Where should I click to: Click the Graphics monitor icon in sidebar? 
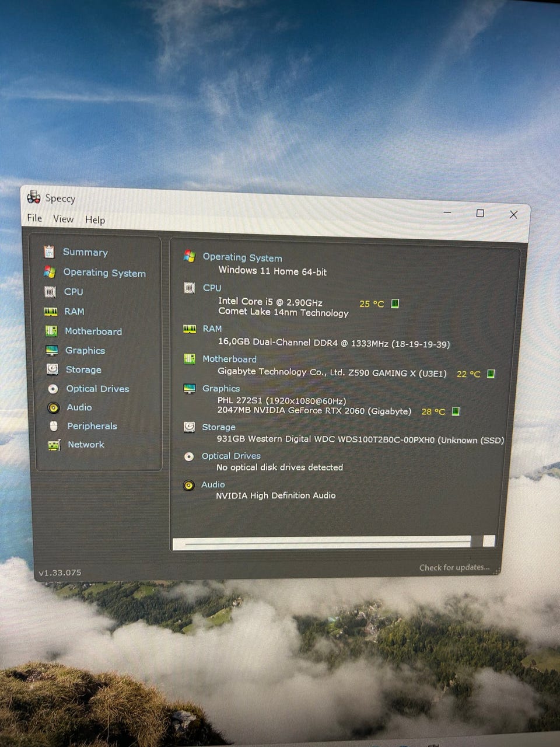(x=52, y=350)
